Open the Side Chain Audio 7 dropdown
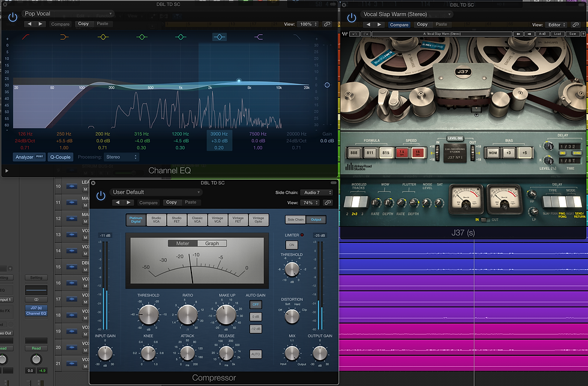The height and width of the screenshot is (386, 588). point(317,193)
